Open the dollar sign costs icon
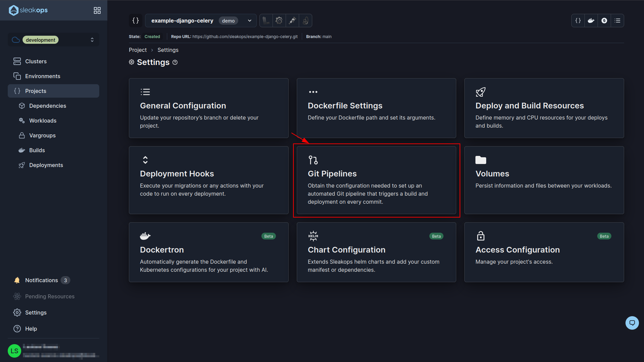Screen dimensions: 644x362 [604, 21]
